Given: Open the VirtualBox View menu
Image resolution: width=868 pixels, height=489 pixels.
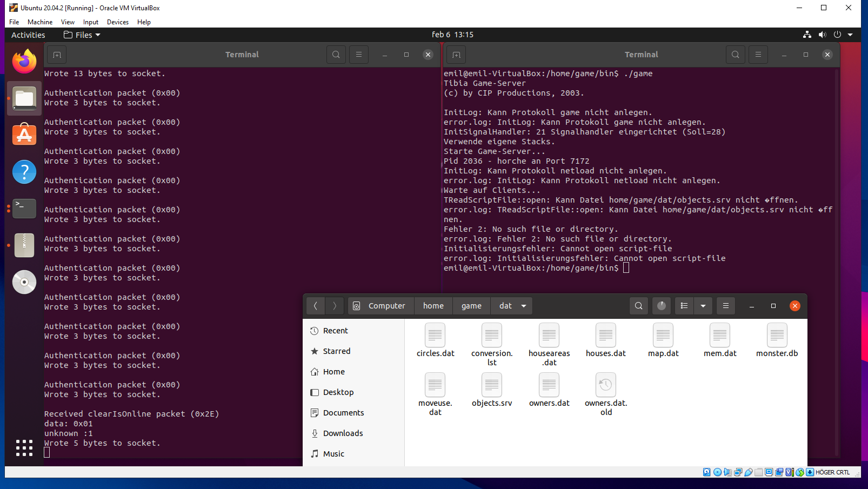Looking at the screenshot, I should tap(68, 22).
